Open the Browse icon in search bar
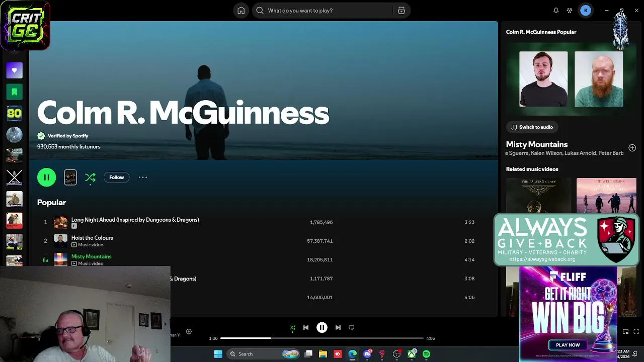 click(x=401, y=11)
